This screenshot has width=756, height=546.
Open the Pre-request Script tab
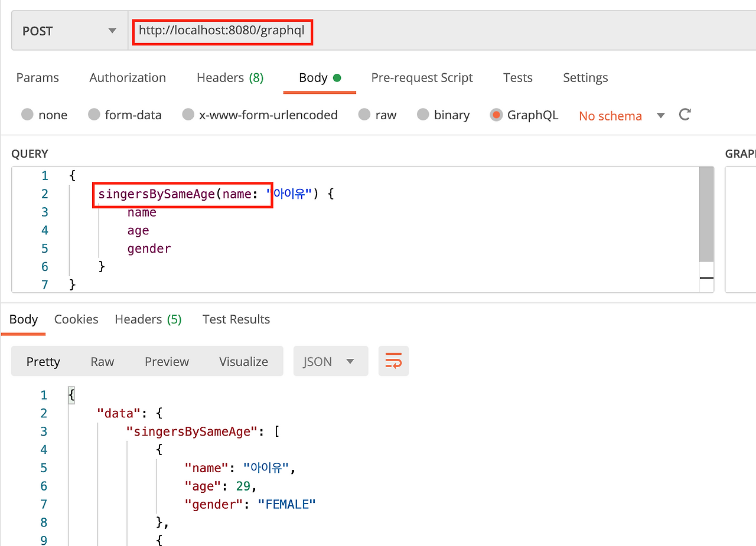tap(422, 77)
